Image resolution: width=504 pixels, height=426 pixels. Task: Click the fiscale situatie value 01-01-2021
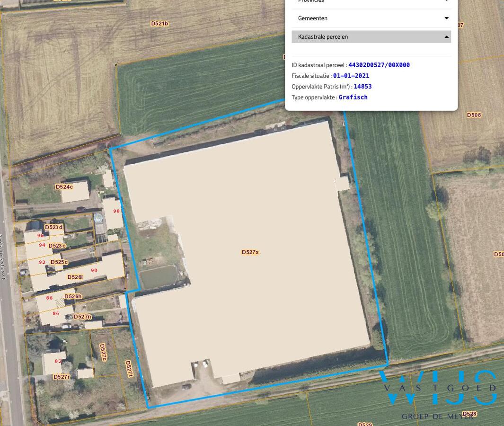(351, 75)
